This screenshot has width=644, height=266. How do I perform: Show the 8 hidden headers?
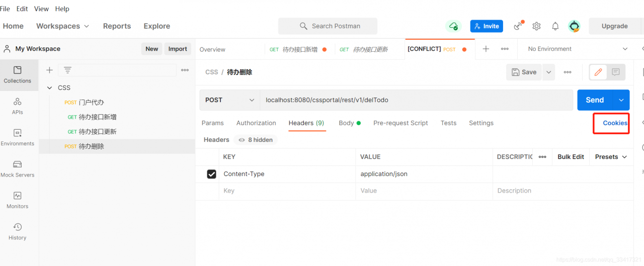point(256,140)
